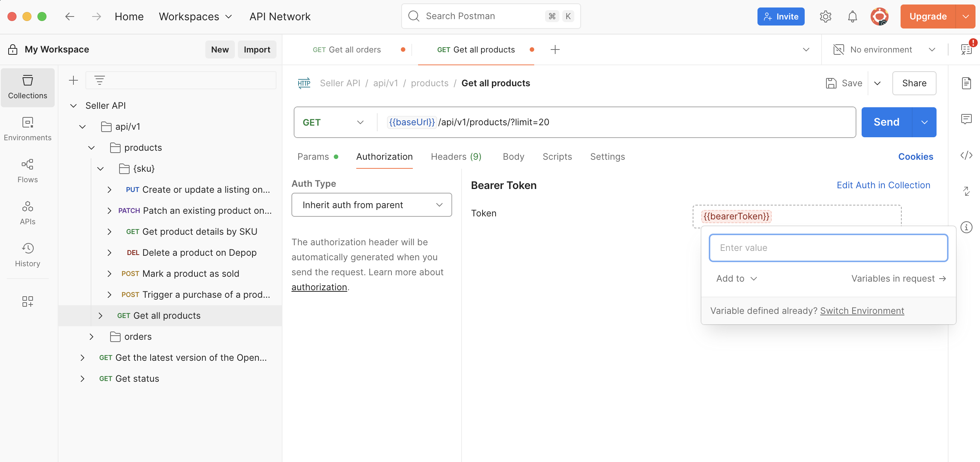Click the filter icon in the collections search bar
Image resolution: width=980 pixels, height=462 pixels.
tap(100, 80)
